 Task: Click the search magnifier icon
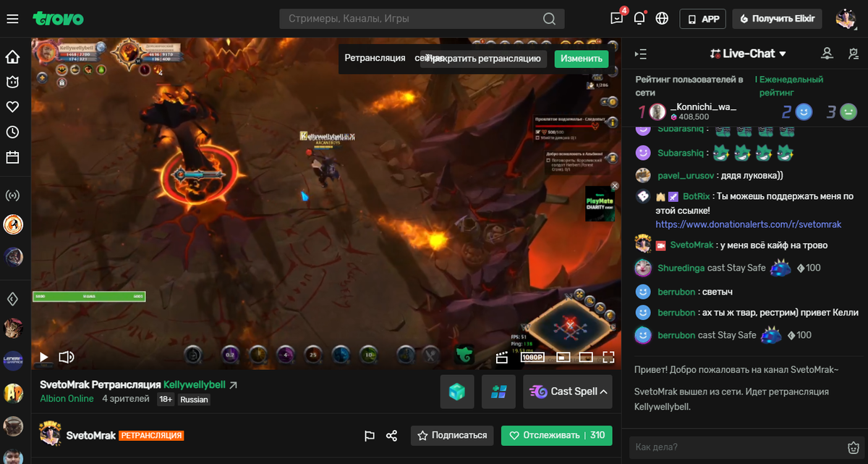pos(550,19)
